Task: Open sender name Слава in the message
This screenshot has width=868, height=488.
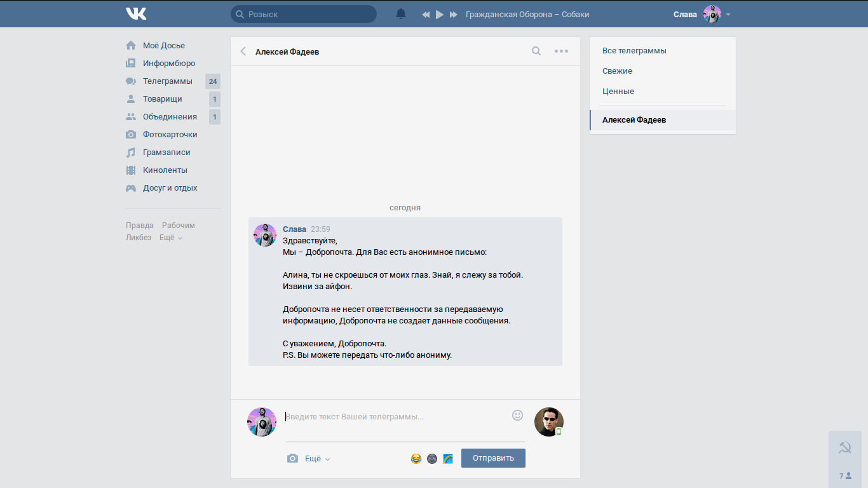Action: (294, 229)
